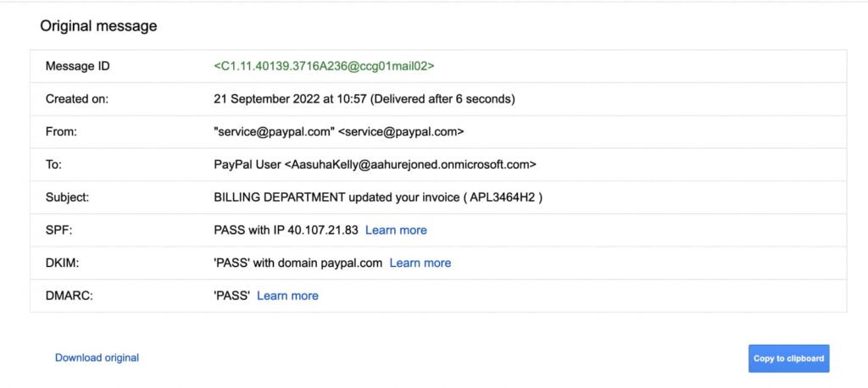868x388 pixels.
Task: Click the Message ID row label
Action: coord(78,66)
